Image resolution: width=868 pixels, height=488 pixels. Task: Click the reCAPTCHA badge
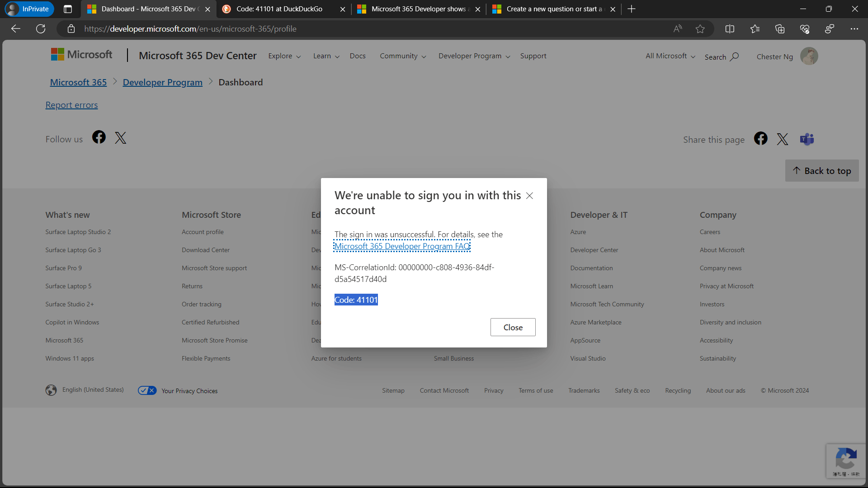(x=846, y=461)
